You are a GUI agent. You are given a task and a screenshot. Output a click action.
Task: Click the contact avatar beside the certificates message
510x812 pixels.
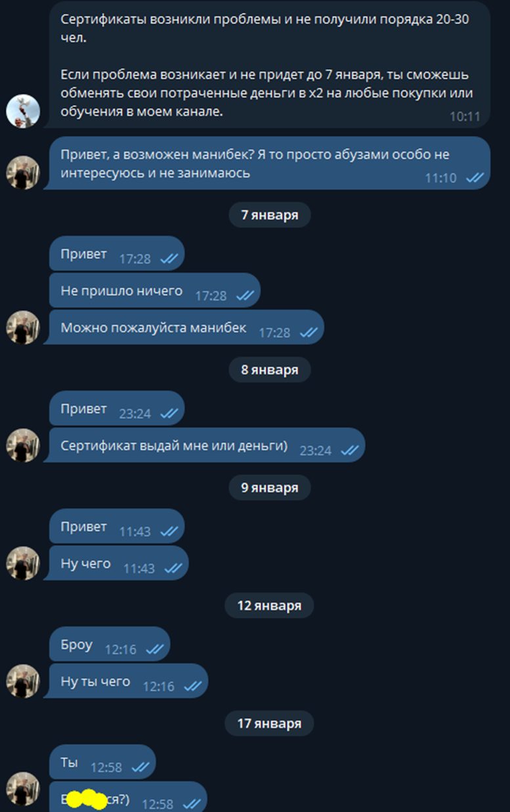(x=23, y=111)
